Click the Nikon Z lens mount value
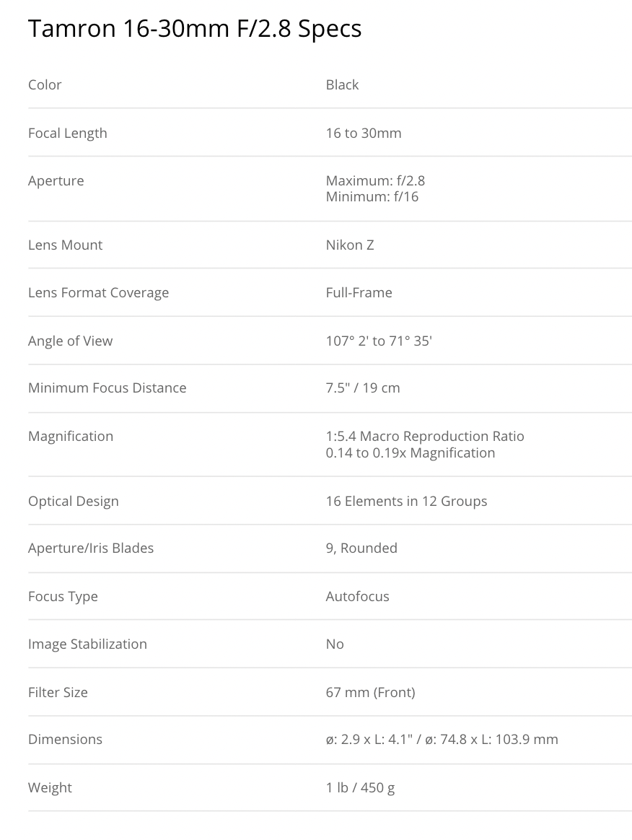This screenshot has height=840, width=632. point(350,245)
